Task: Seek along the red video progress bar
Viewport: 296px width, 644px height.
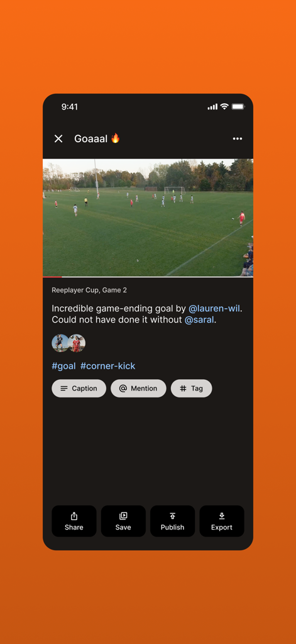Action: 148,277
